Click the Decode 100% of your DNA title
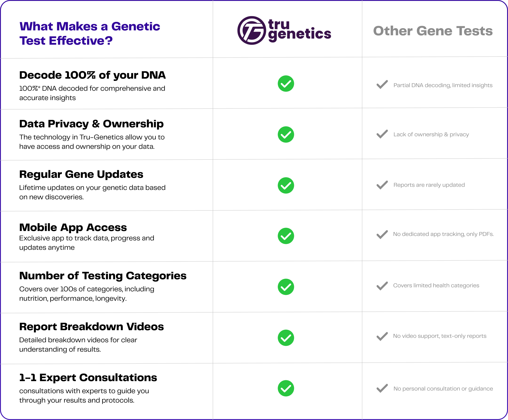The image size is (508, 420). point(92,75)
